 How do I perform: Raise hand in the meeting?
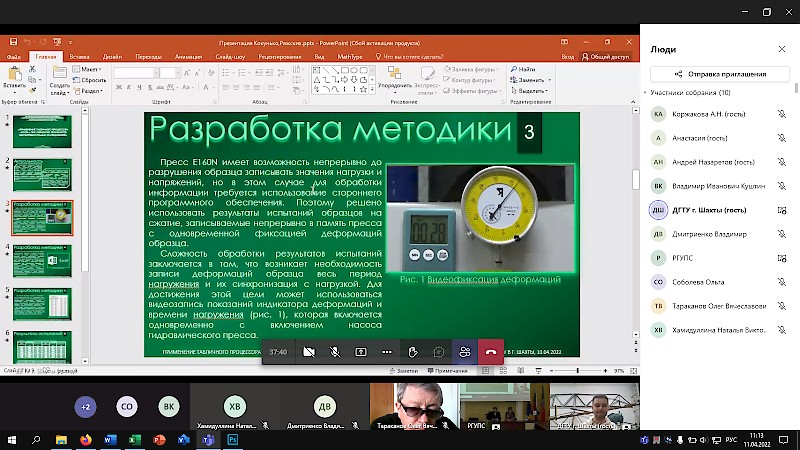pos(413,352)
